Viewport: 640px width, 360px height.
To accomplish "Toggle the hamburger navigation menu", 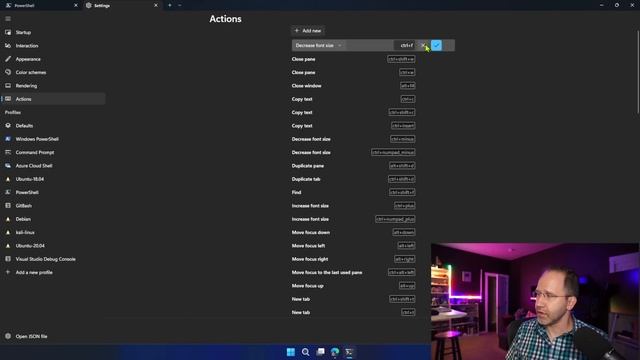I will point(8,19).
